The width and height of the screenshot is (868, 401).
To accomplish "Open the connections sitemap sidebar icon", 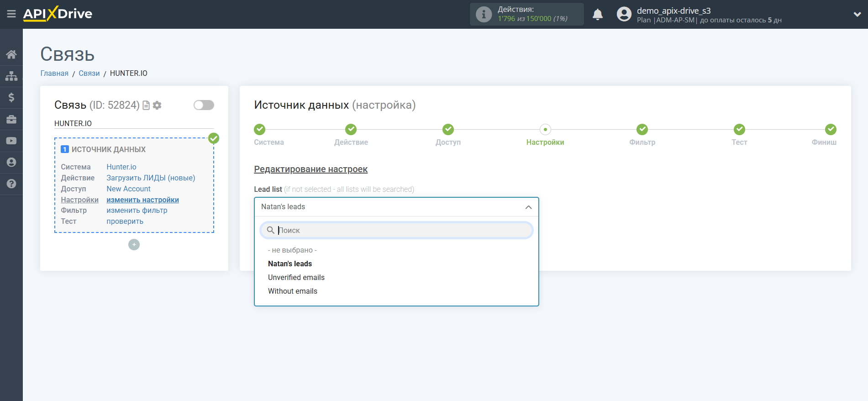I will [x=11, y=76].
